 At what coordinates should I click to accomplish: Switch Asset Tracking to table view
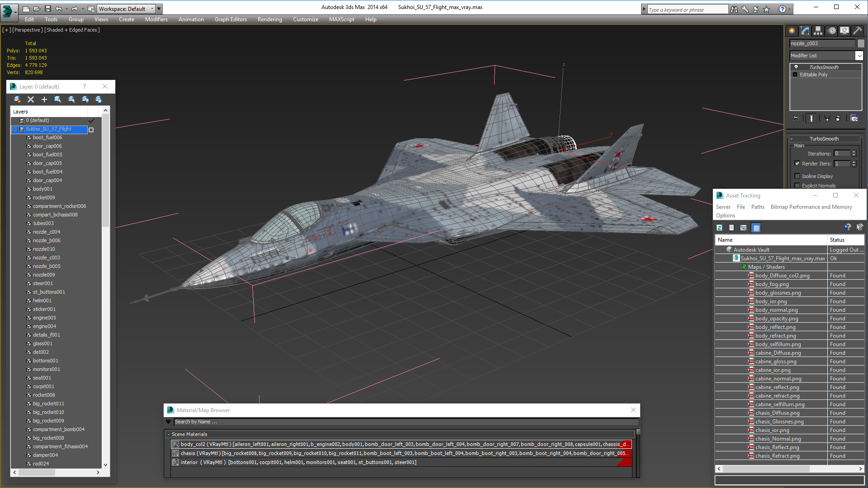click(x=756, y=228)
